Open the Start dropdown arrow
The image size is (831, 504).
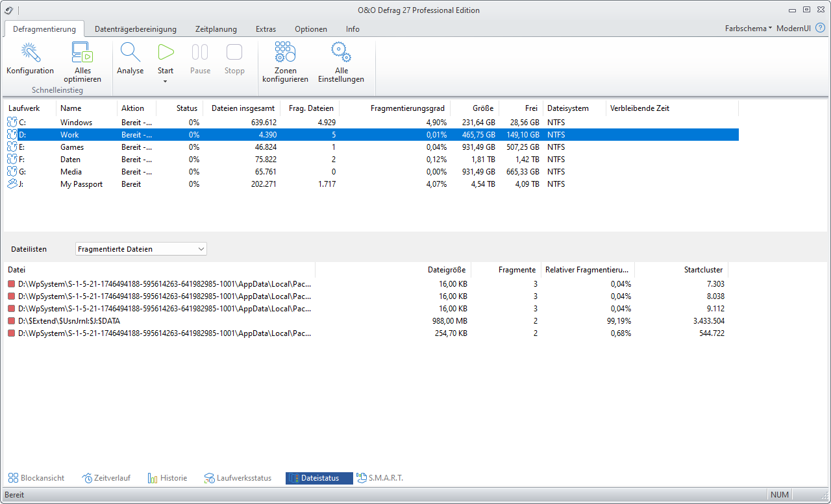[x=166, y=82]
